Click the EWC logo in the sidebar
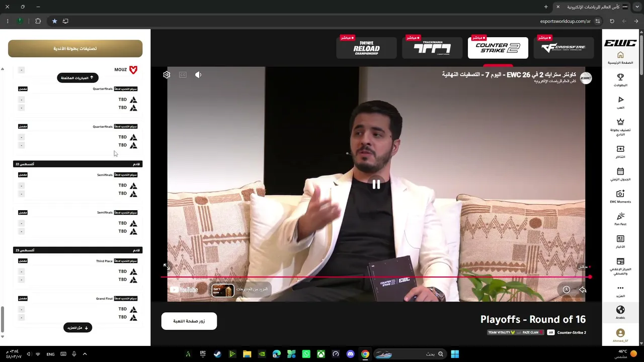The height and width of the screenshot is (362, 644). [x=620, y=43]
